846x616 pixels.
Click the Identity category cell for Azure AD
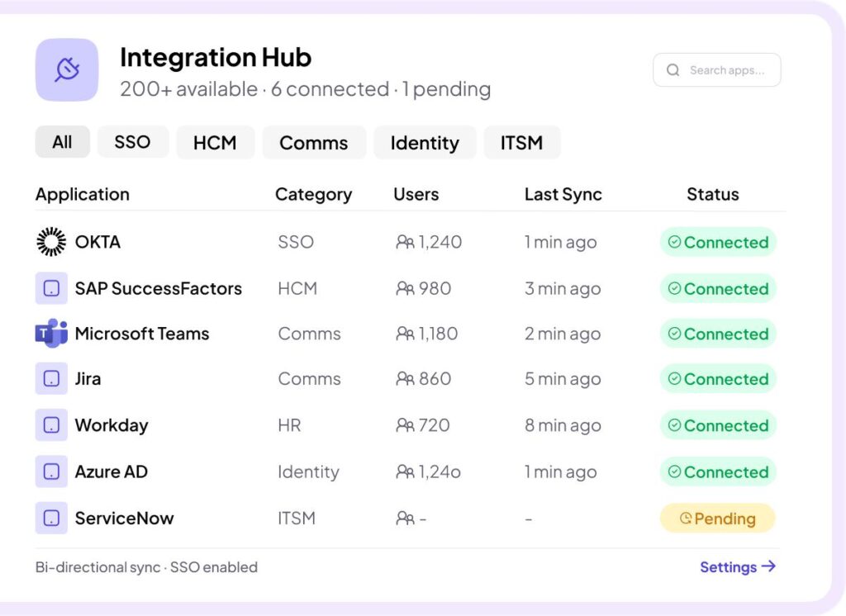tap(309, 472)
